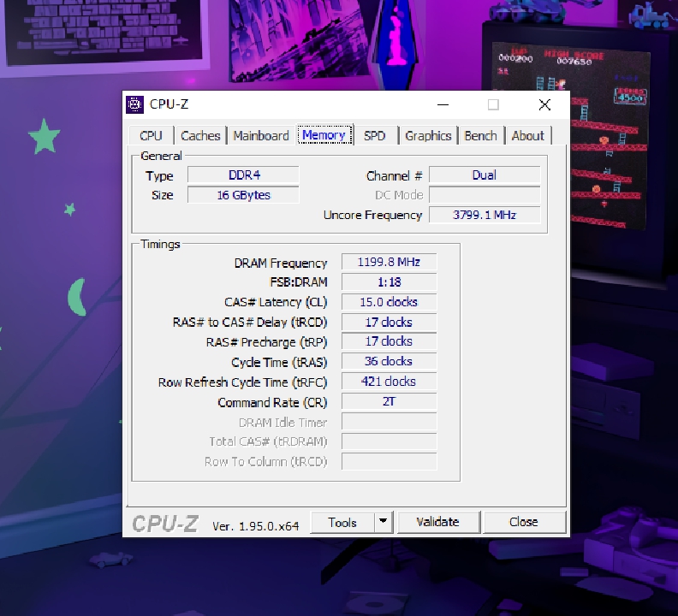Click the Tools button
The image size is (678, 616).
coord(342,522)
